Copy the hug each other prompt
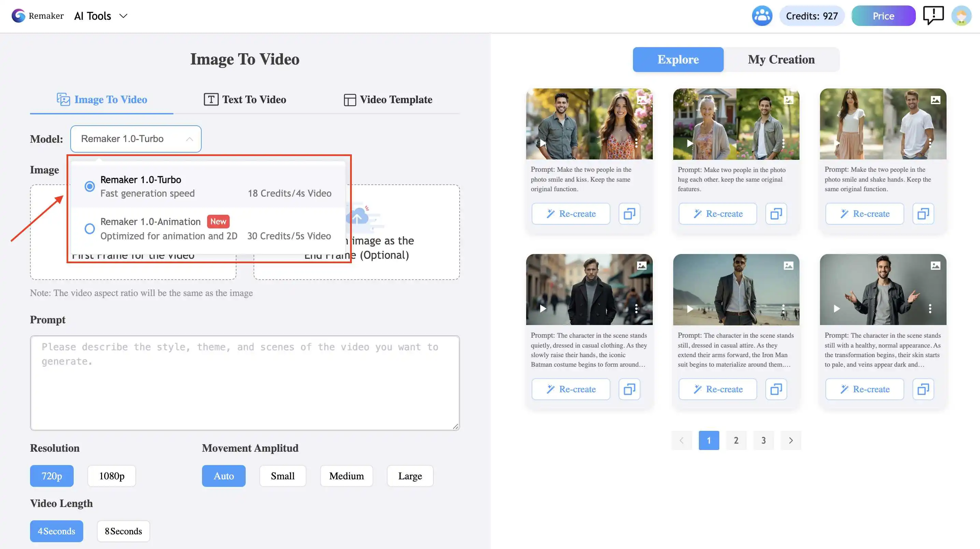The image size is (980, 549). [776, 214]
